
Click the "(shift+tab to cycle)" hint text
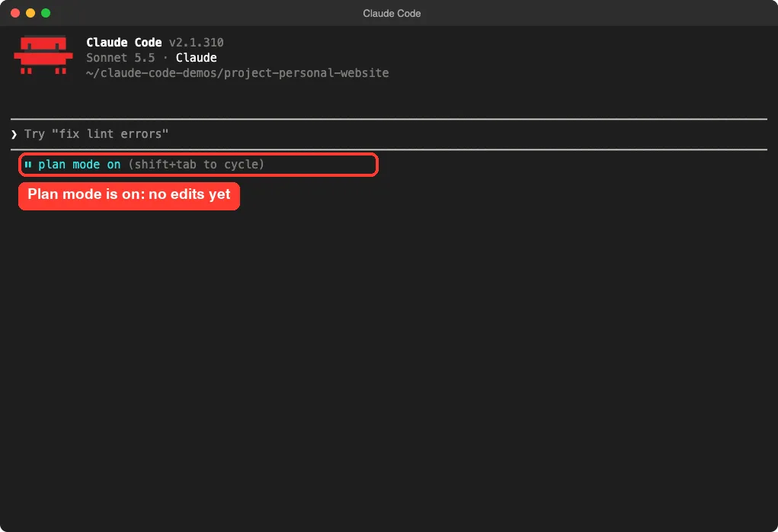[x=196, y=165]
